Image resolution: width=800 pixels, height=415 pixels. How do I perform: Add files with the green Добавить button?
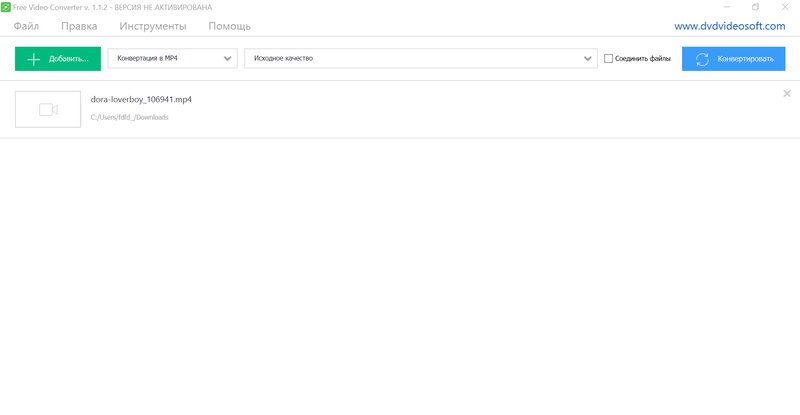[x=58, y=59]
